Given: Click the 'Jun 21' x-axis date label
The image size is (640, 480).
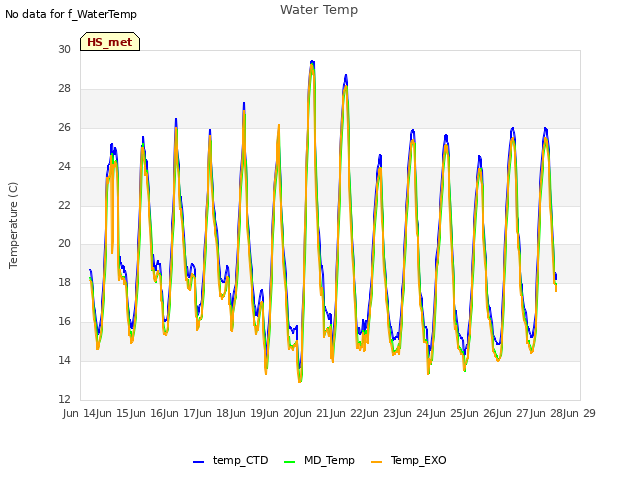Looking at the screenshot, I should coord(311,413).
